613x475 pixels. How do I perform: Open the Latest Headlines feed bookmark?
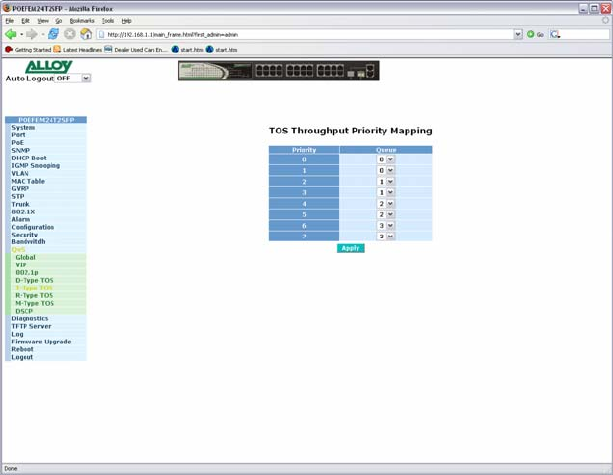pos(78,49)
